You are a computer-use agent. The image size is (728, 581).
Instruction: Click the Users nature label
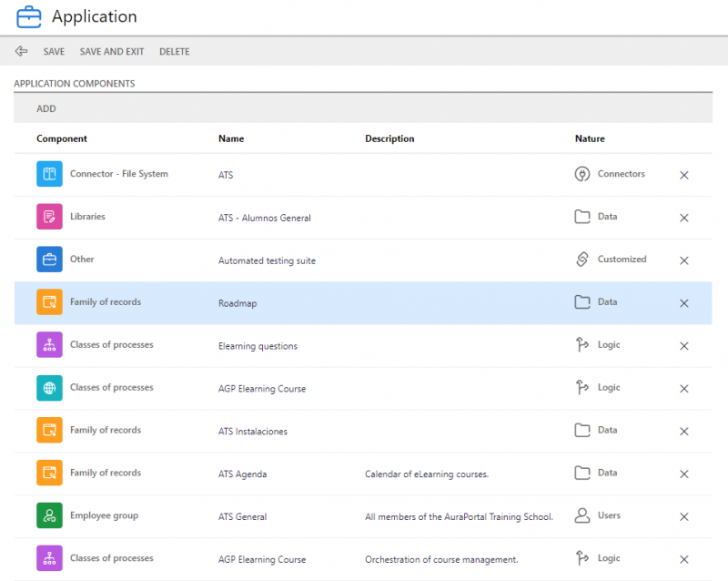pyautogui.click(x=609, y=515)
